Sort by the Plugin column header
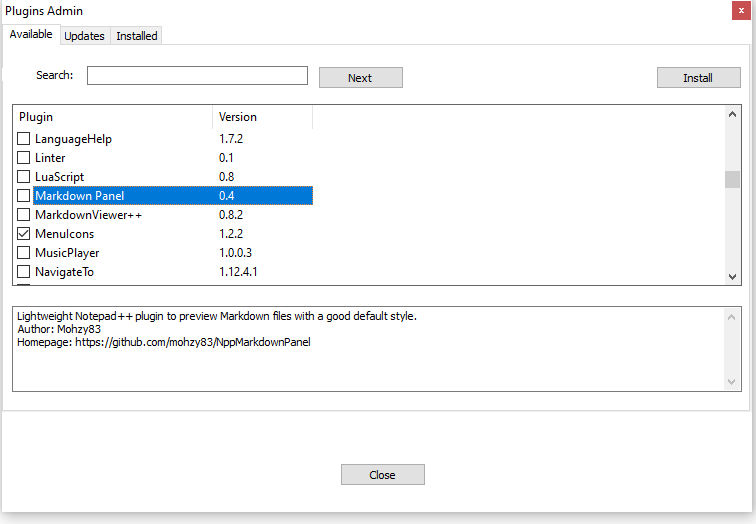 [x=112, y=117]
